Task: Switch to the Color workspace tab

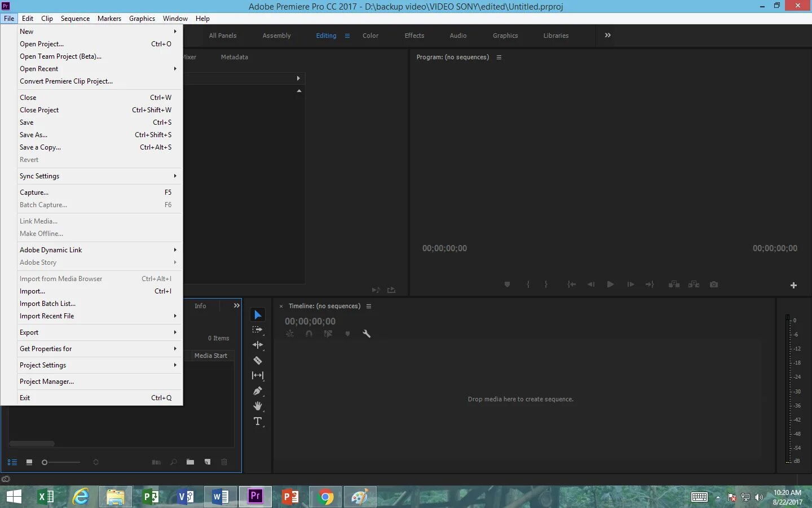Action: click(x=370, y=36)
